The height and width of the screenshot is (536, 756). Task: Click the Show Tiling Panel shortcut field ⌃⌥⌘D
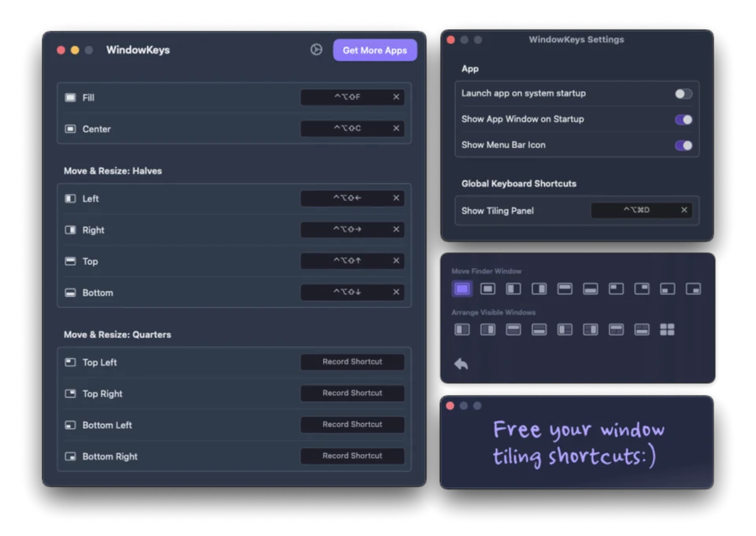pos(641,210)
